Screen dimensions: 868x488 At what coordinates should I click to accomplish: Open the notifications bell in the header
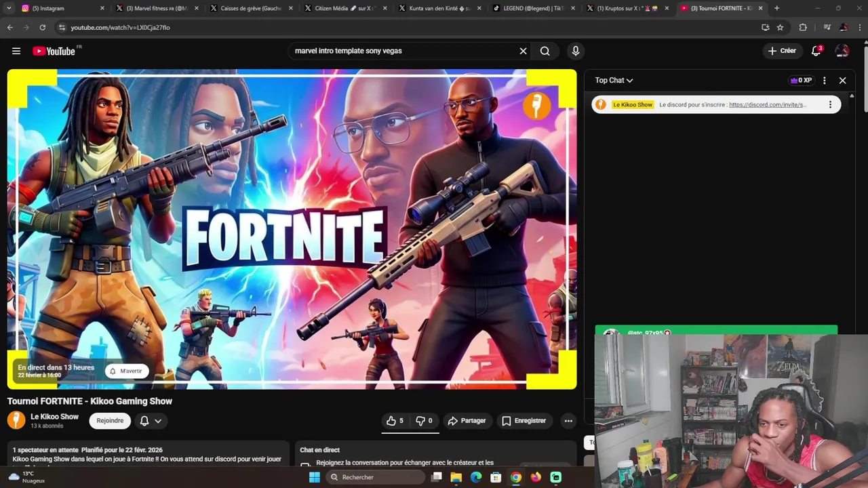point(816,51)
